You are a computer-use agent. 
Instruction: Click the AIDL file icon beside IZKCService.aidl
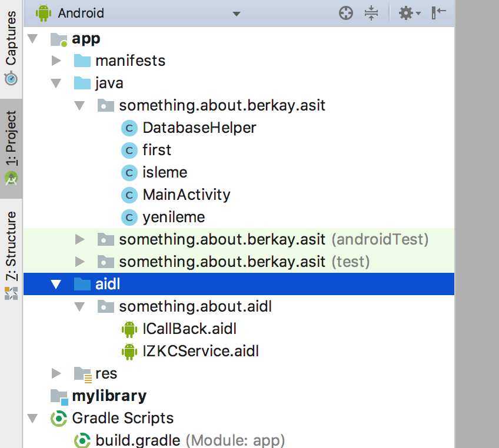click(129, 351)
